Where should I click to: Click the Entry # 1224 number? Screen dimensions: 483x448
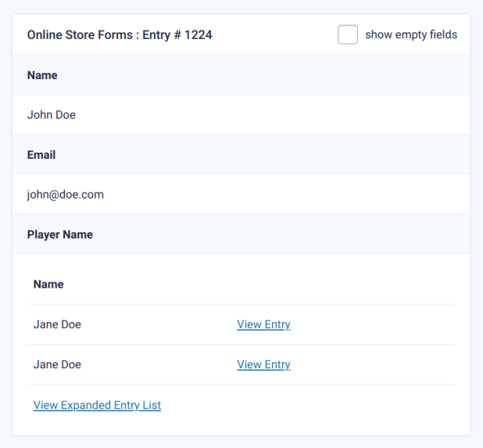pos(198,35)
